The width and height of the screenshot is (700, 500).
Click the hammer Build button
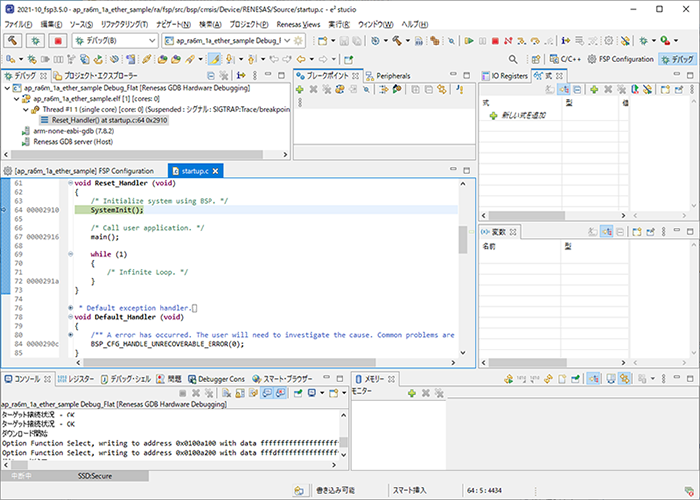coord(12,41)
